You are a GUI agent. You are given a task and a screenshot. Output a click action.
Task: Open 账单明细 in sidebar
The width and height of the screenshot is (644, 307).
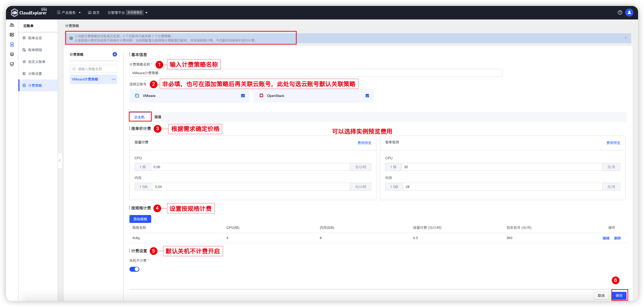click(38, 50)
